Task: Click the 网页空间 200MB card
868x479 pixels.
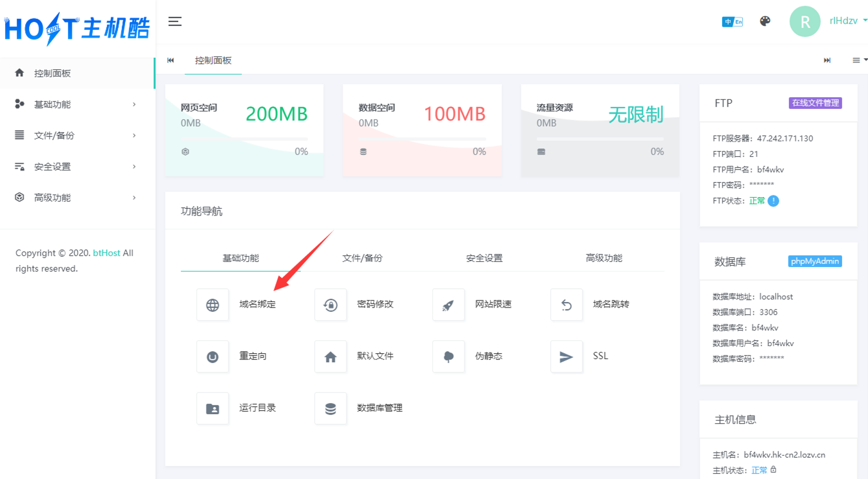Action: pyautogui.click(x=244, y=130)
